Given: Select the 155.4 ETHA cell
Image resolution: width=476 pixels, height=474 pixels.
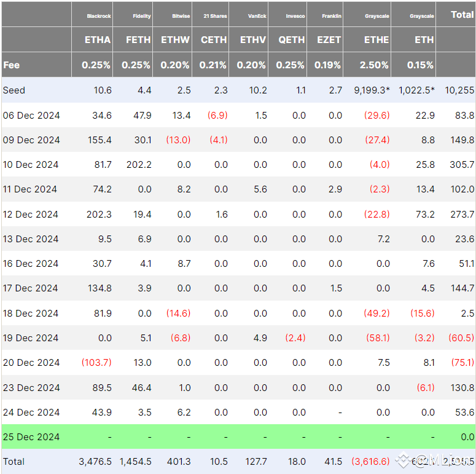Looking at the screenshot, I should click(99, 140).
